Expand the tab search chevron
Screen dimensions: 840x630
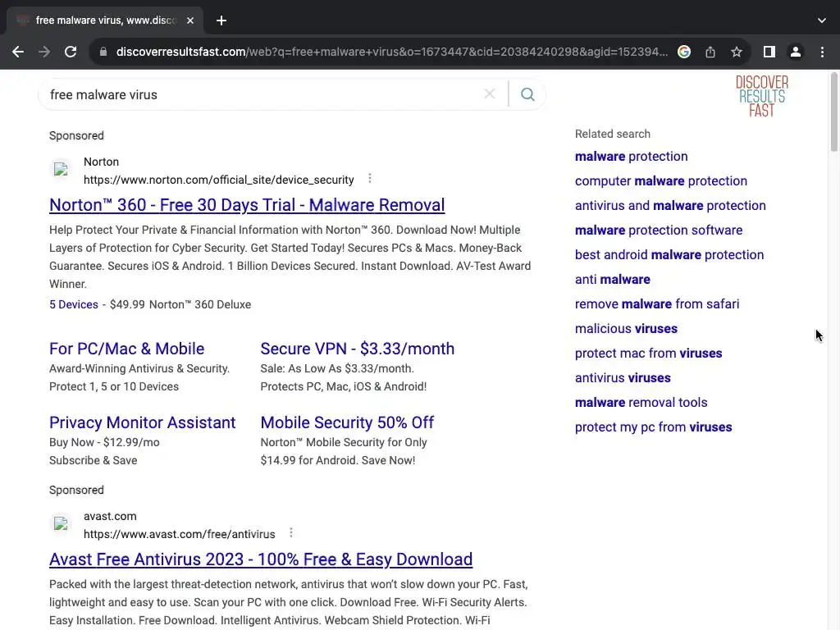[822, 21]
